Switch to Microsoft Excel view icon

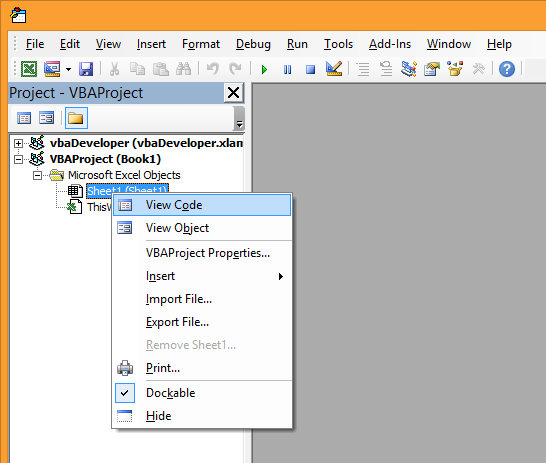pos(29,69)
